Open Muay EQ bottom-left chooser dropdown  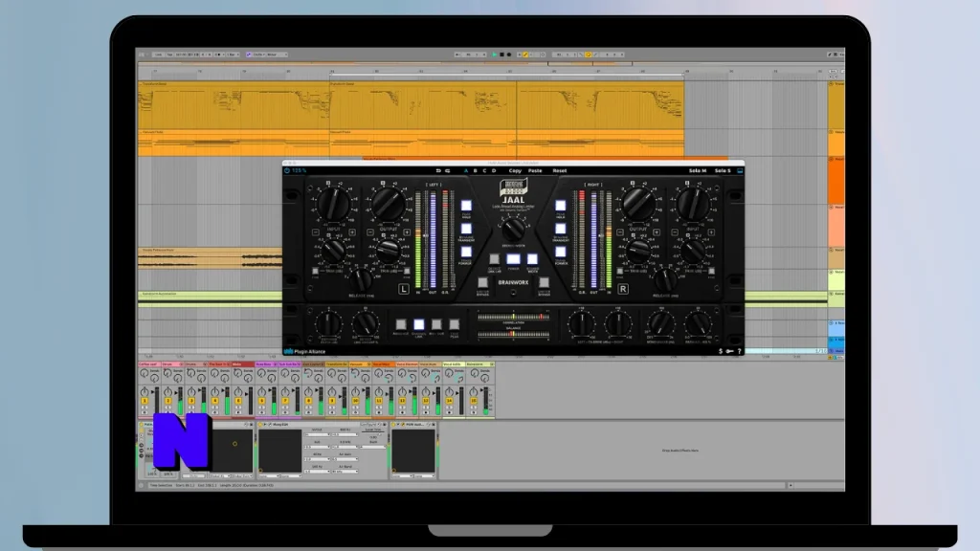(x=268, y=476)
